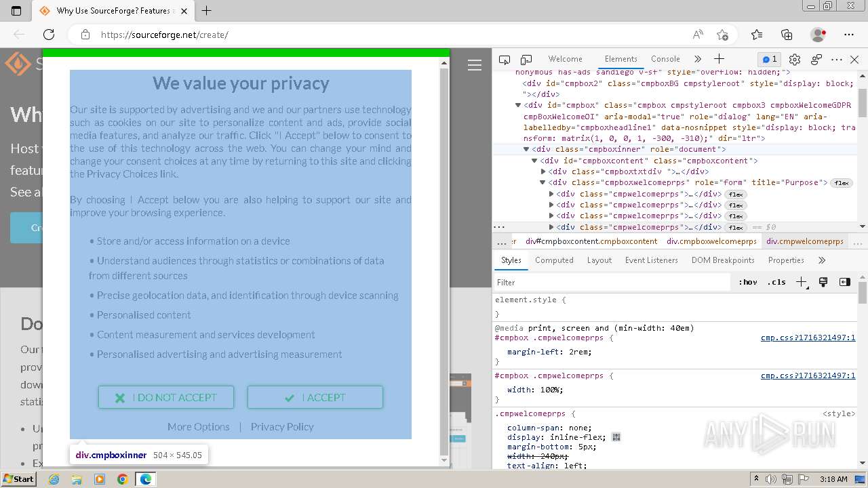This screenshot has height=488, width=868.
Task: Open the DevTools customize menu (three dots)
Action: (x=837, y=60)
